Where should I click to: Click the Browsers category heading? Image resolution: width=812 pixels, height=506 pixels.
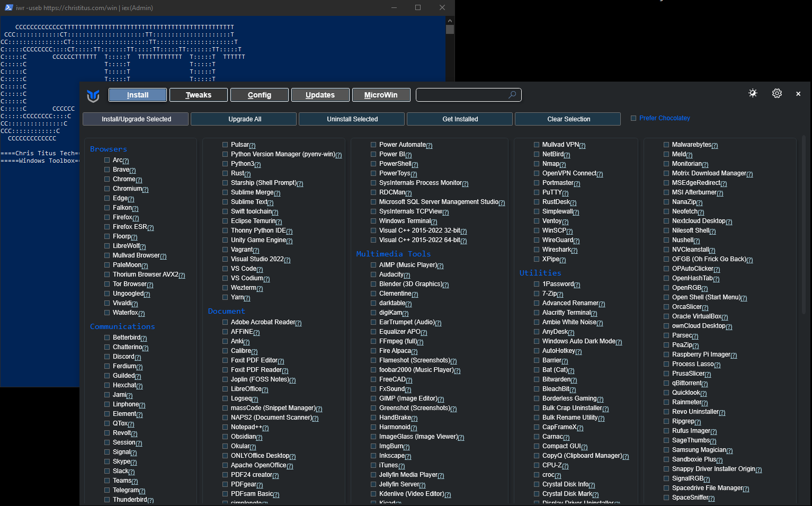[x=109, y=149]
